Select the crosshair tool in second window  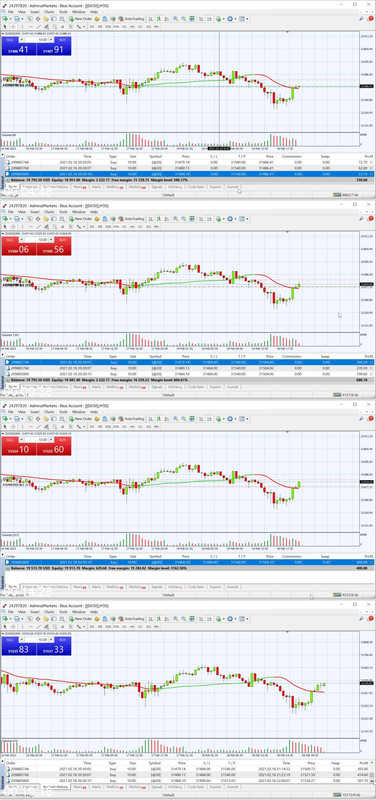pos(13,226)
